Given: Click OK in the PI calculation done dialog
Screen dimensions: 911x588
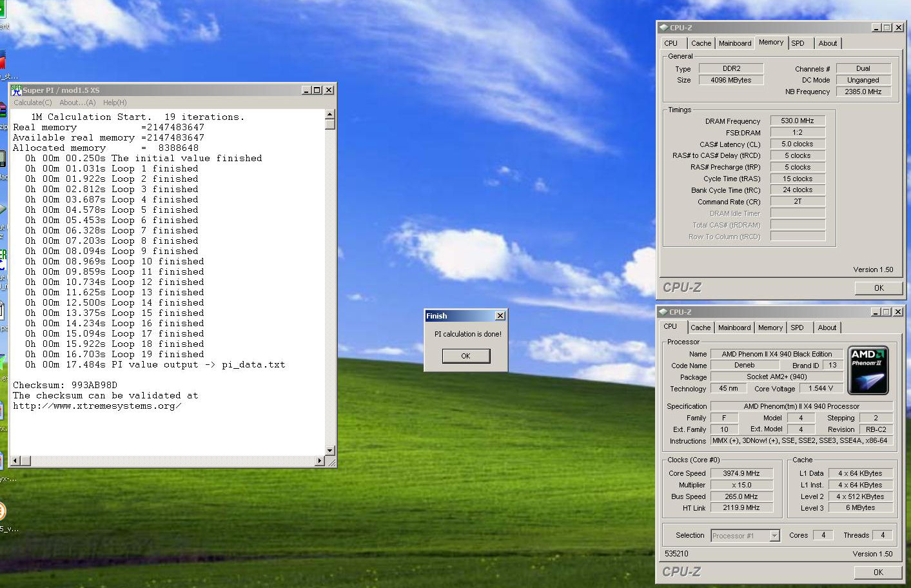Looking at the screenshot, I should click(466, 356).
